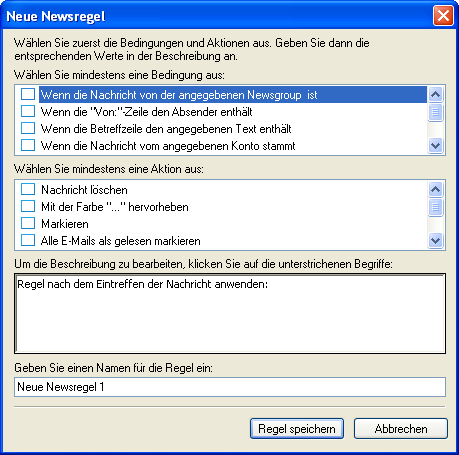This screenshot has height=455, width=459.
Task: Enable 'Alle E-Mails als gelesen markieren'
Action: [28, 240]
